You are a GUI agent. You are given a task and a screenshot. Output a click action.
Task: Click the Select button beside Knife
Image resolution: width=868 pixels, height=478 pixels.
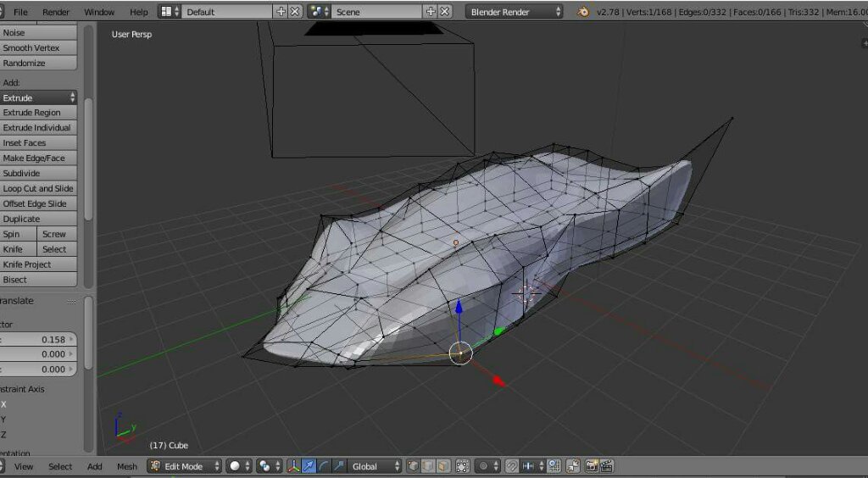click(57, 249)
